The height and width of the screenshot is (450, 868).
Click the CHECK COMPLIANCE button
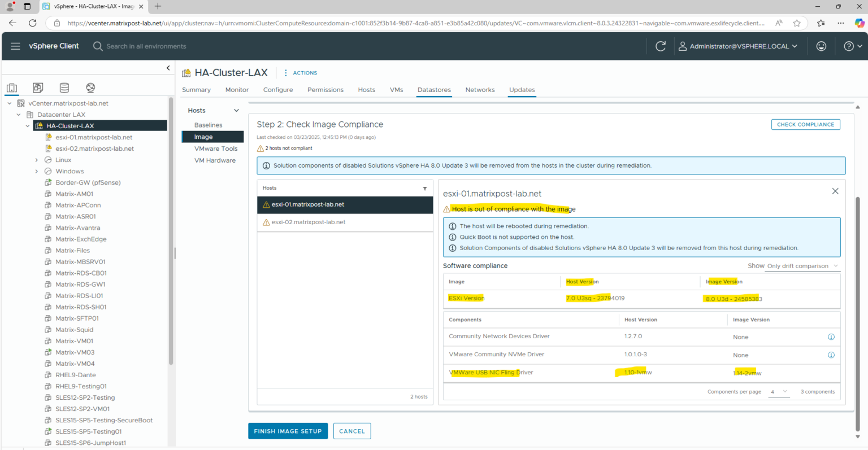point(805,124)
